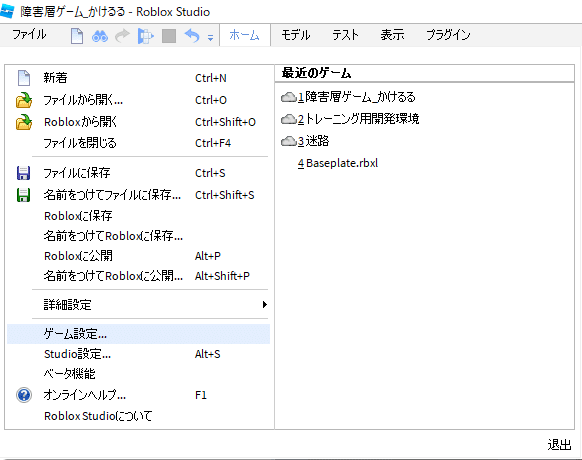582x460 pixels.
Task: Click the 退出 exit button
Action: 559,444
